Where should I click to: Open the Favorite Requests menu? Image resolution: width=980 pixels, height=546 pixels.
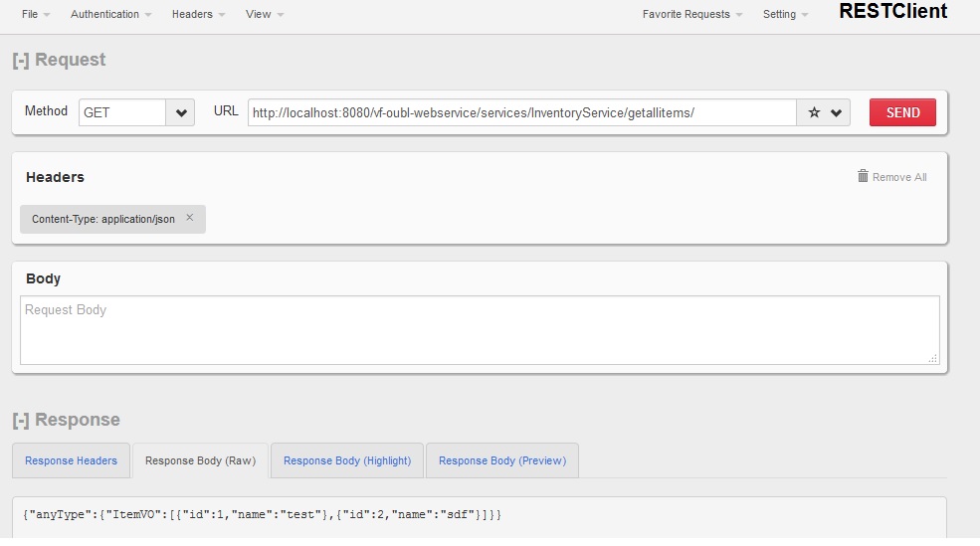pos(691,15)
